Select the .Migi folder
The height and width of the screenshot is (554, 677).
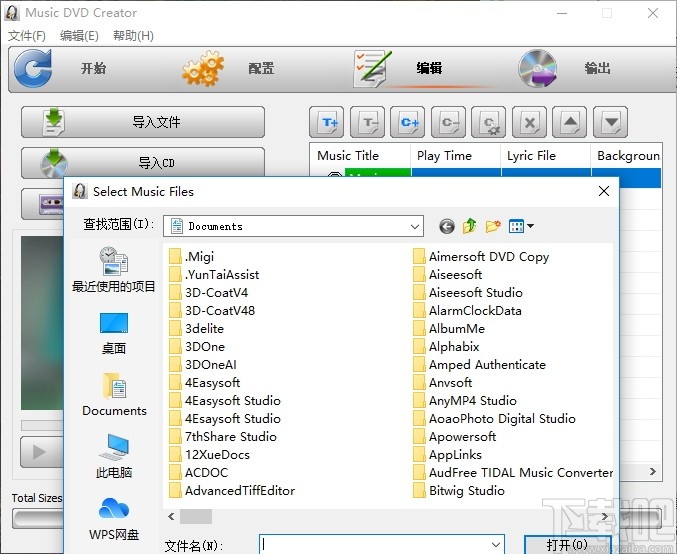[192, 256]
